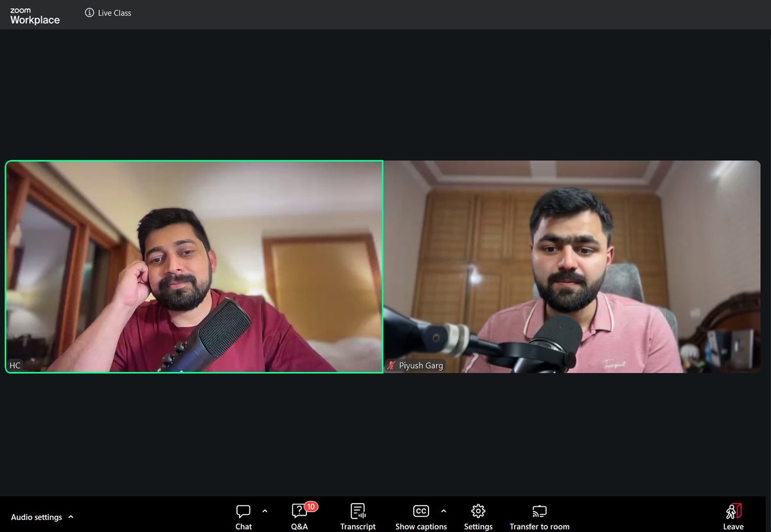Select the Live Class label
This screenshot has width=771, height=532.
click(x=114, y=12)
